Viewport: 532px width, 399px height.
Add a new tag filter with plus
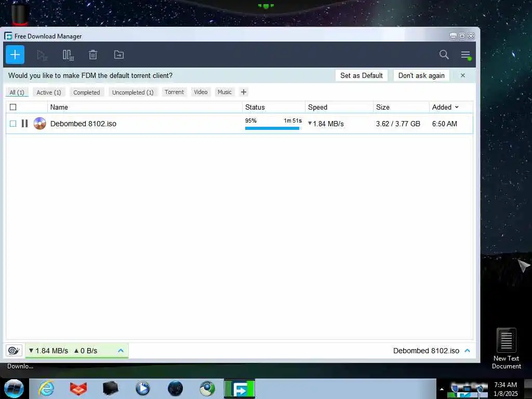[244, 92]
